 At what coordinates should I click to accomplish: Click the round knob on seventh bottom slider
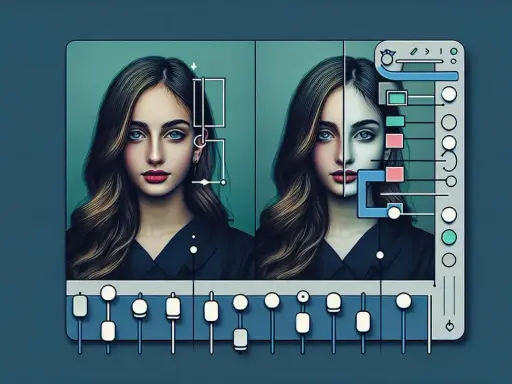pos(272,300)
